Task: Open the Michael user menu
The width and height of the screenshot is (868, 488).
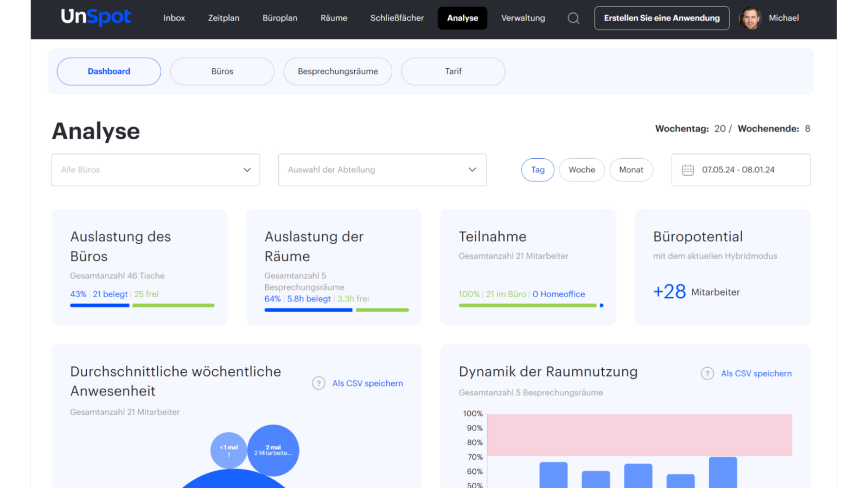Action: click(783, 18)
